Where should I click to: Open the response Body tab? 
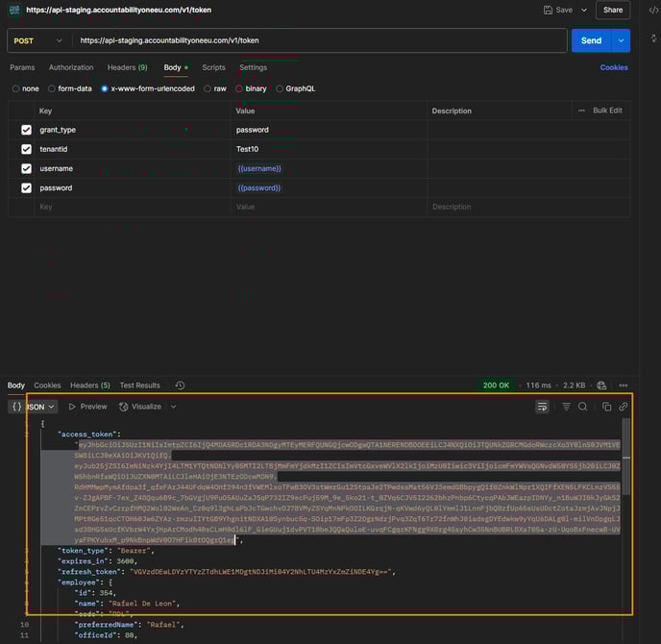tap(16, 385)
